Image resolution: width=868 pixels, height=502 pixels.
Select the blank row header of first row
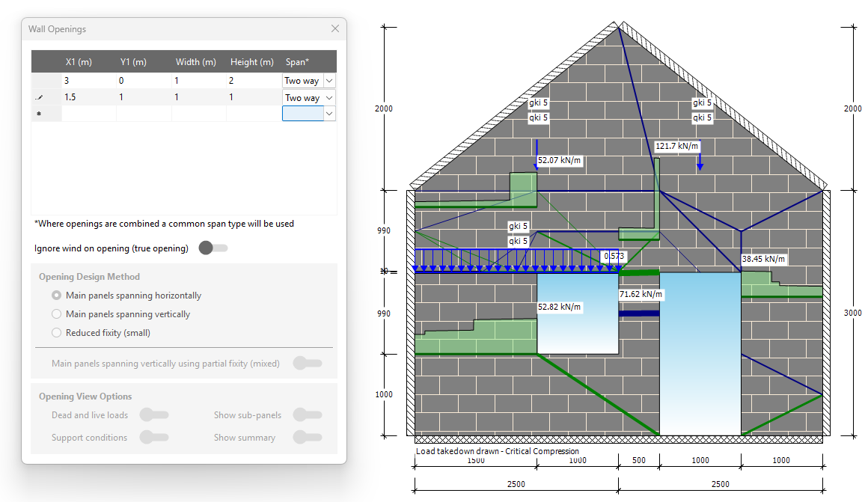[45, 81]
